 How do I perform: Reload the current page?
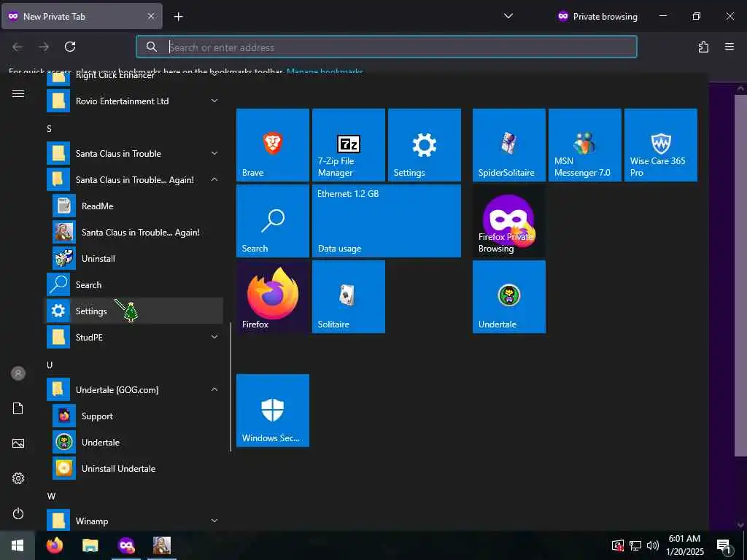pos(70,47)
